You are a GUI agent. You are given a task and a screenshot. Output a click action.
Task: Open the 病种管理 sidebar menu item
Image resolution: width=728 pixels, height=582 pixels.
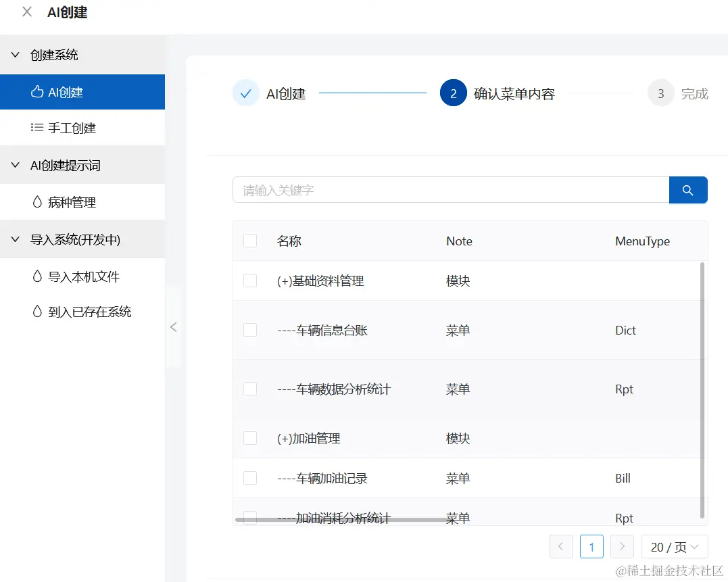[x=82, y=202]
